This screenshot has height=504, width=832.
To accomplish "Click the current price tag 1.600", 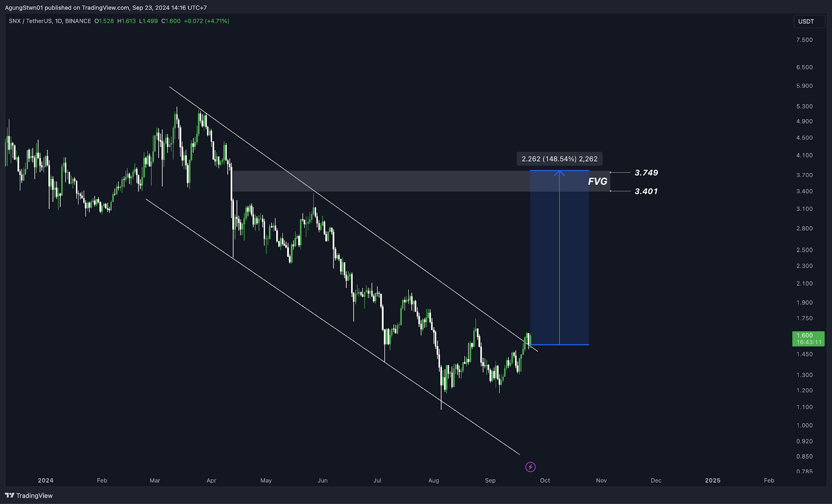I will click(x=808, y=339).
